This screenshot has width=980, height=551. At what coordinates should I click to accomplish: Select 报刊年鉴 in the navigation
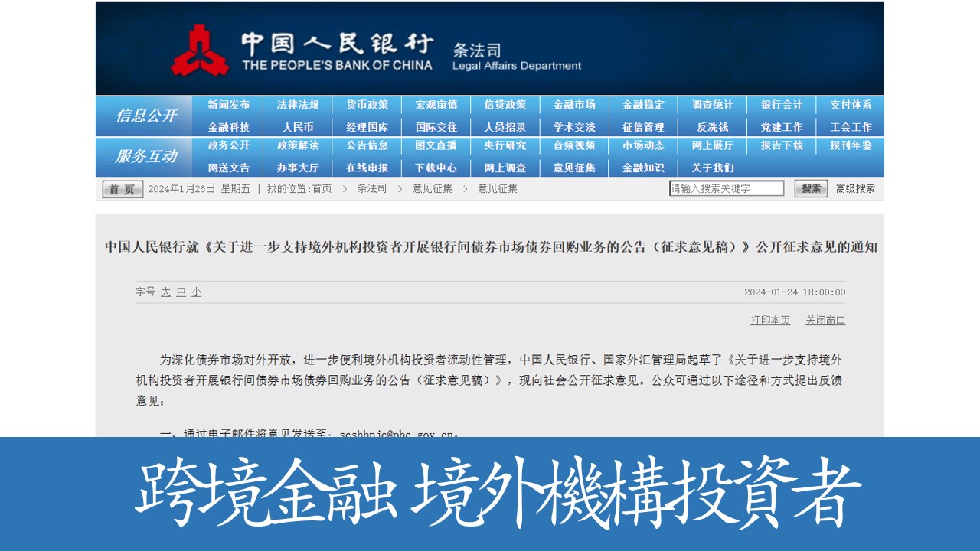click(x=851, y=145)
